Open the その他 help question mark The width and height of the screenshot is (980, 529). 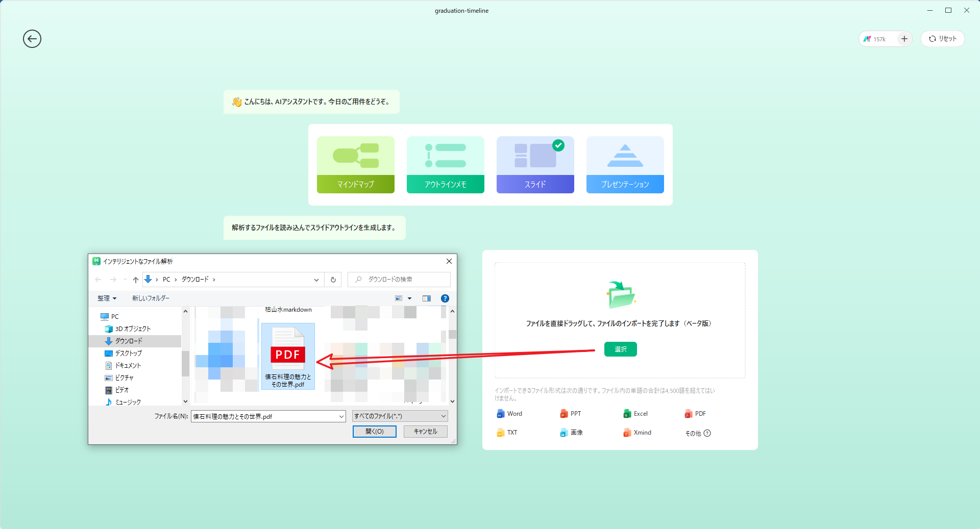[x=707, y=433]
